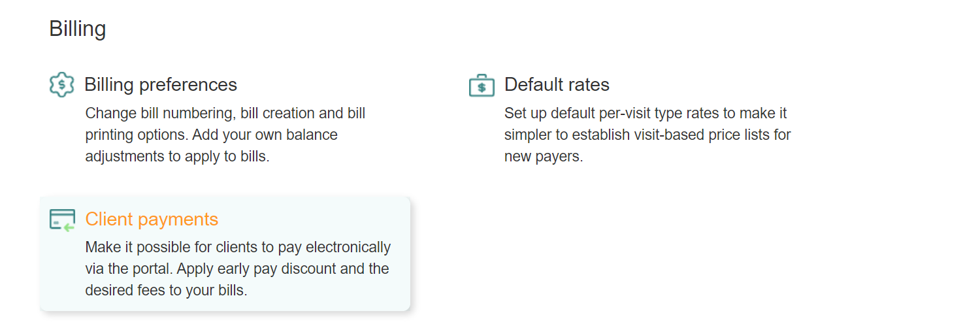The width and height of the screenshot is (980, 330).
Task: Open the Default rates link
Action: 557,85
